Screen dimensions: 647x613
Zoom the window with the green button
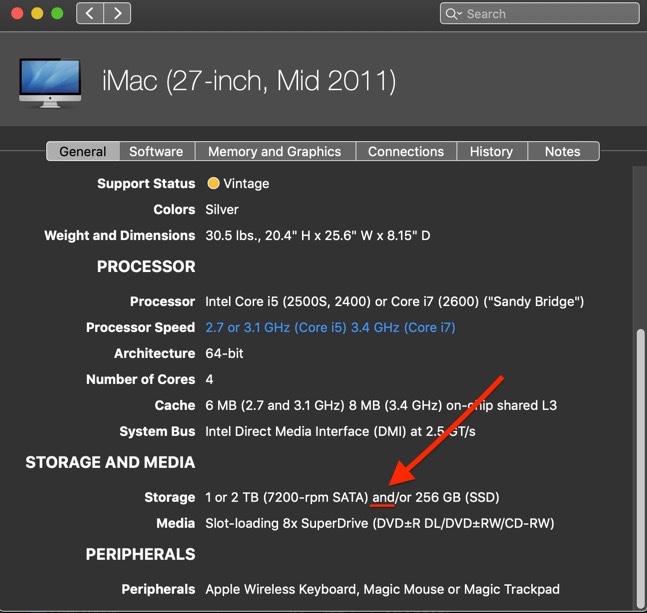[x=57, y=13]
